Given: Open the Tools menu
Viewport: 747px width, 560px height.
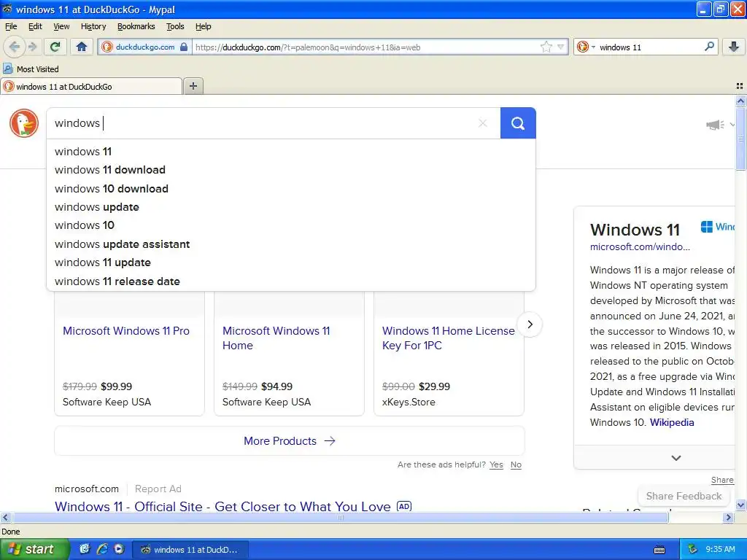Looking at the screenshot, I should [x=175, y=26].
